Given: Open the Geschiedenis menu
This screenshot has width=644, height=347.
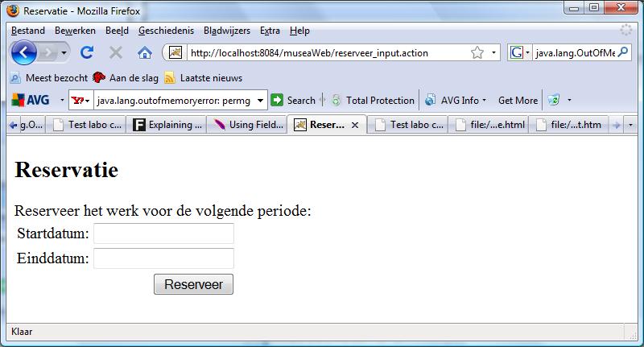Looking at the screenshot, I should (x=166, y=31).
